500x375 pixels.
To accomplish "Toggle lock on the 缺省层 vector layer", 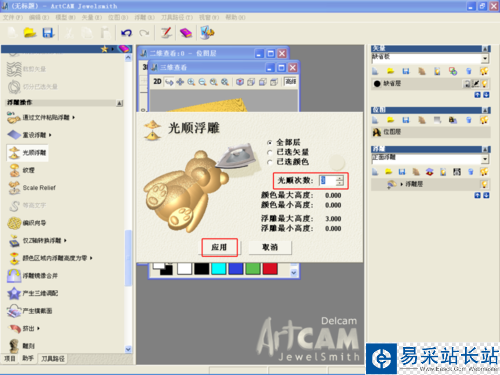I will pos(467,84).
